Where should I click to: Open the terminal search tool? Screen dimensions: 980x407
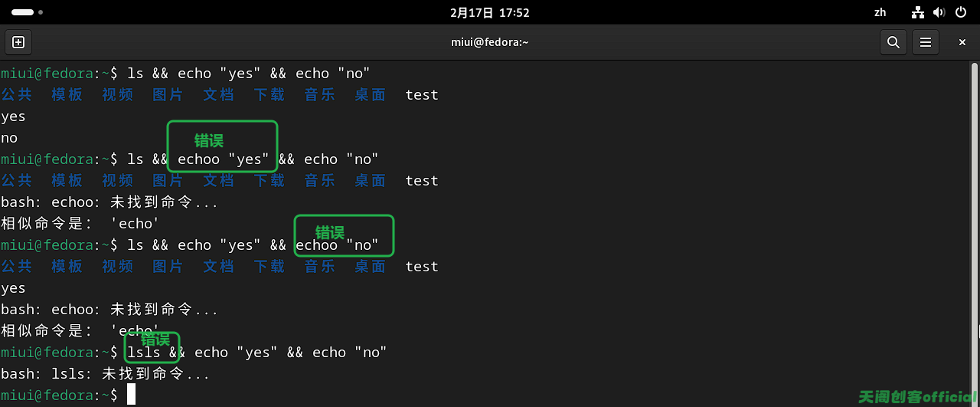(x=893, y=42)
